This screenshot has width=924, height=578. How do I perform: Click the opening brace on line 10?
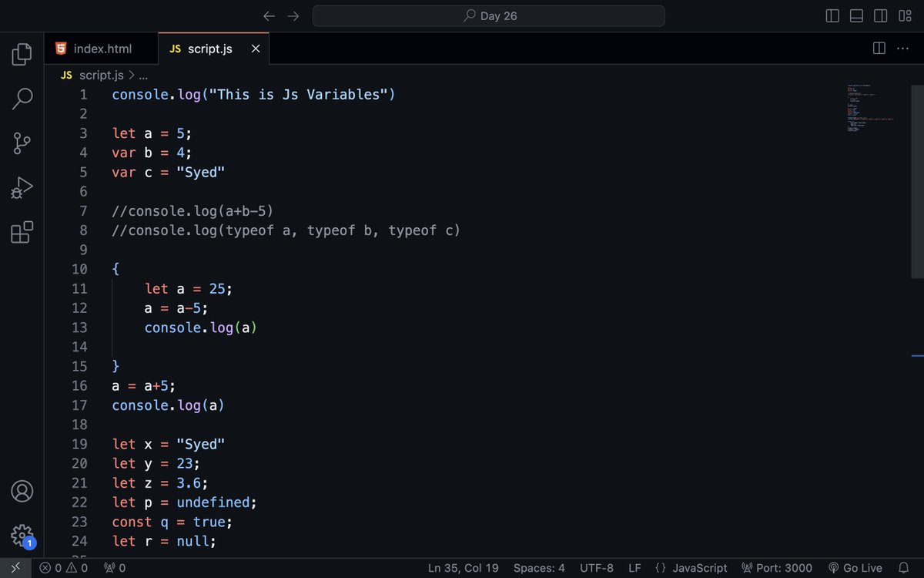point(115,269)
